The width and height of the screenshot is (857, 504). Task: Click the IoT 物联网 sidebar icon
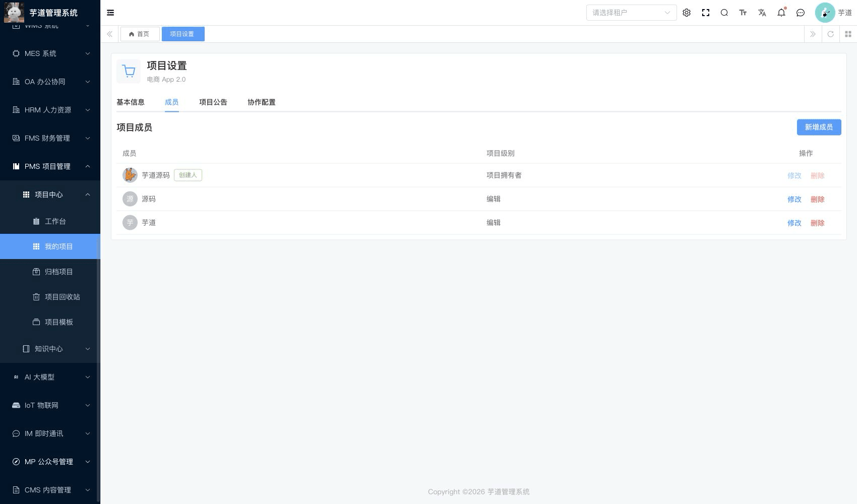16,405
